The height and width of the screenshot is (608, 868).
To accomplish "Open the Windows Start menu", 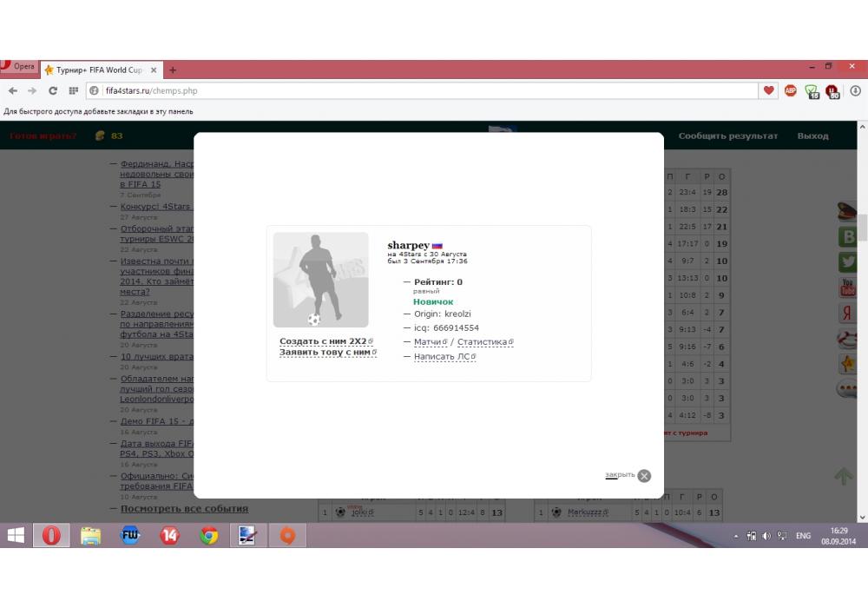I will (16, 535).
